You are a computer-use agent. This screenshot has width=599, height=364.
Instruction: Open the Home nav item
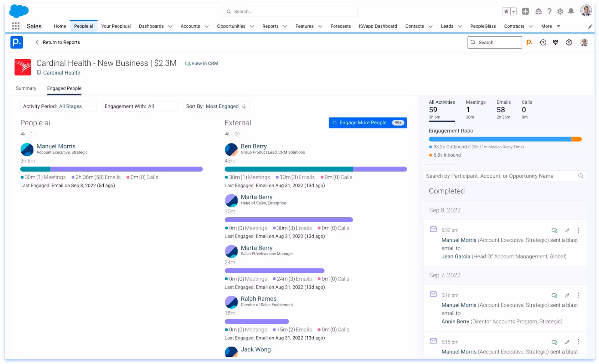click(x=60, y=26)
